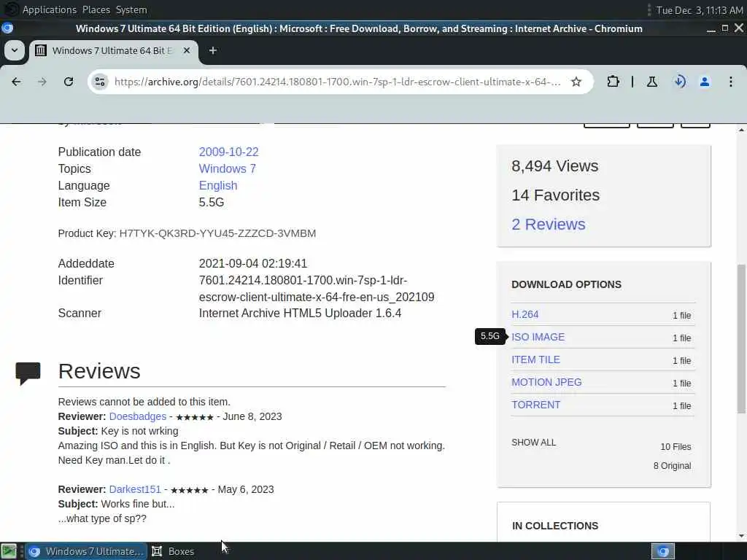This screenshot has width=747, height=560.
Task: Bookmark this page with the star icon
Action: tap(576, 82)
